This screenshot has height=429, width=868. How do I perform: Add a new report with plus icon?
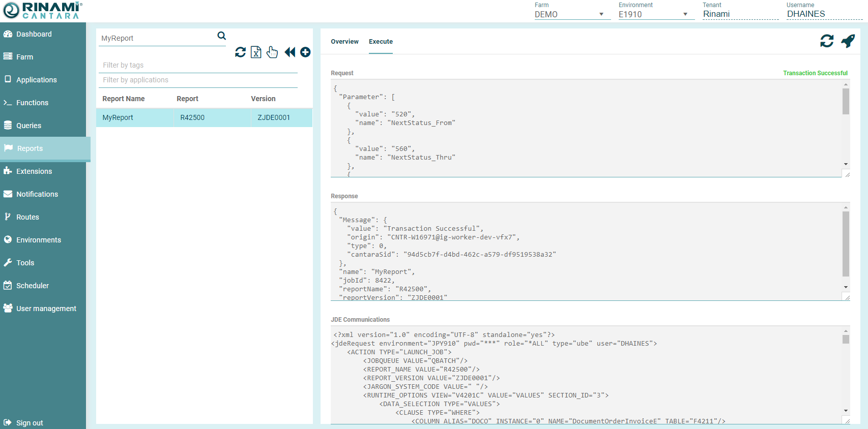click(305, 52)
